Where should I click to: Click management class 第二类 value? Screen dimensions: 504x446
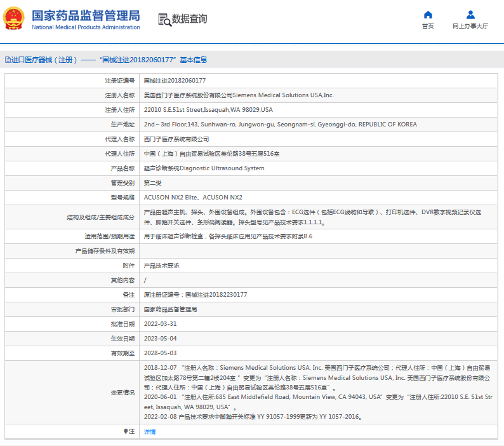click(x=152, y=183)
